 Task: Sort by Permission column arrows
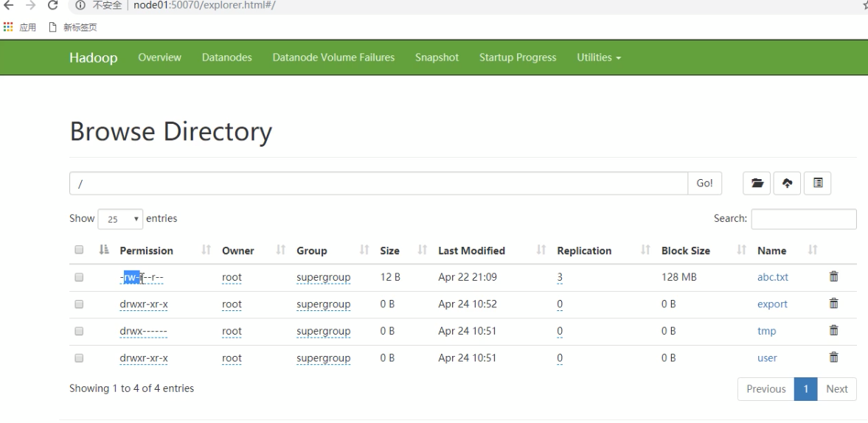pyautogui.click(x=206, y=250)
